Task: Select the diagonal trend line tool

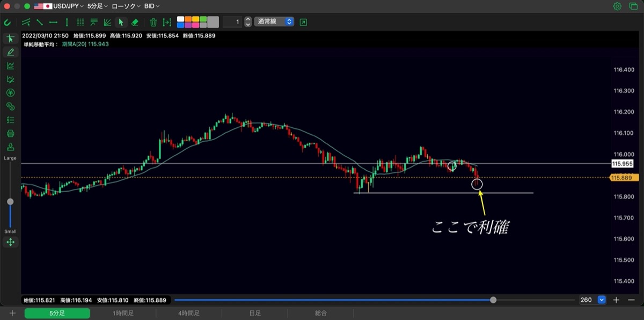Action: click(x=40, y=22)
